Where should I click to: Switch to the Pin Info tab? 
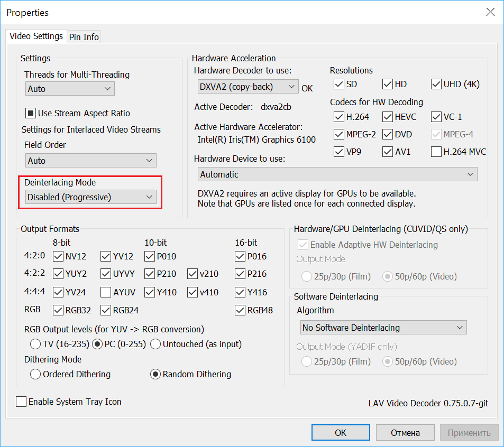(84, 37)
